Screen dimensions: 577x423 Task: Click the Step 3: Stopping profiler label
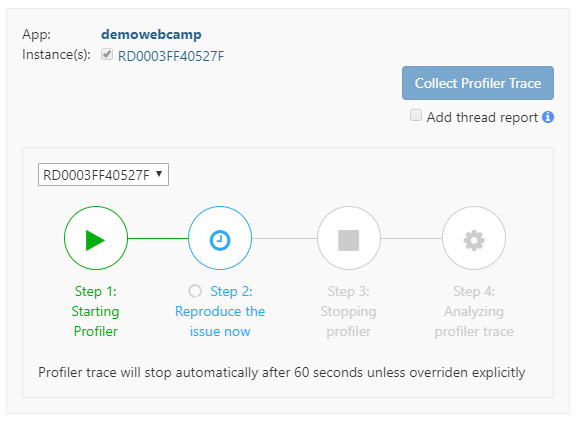click(348, 311)
